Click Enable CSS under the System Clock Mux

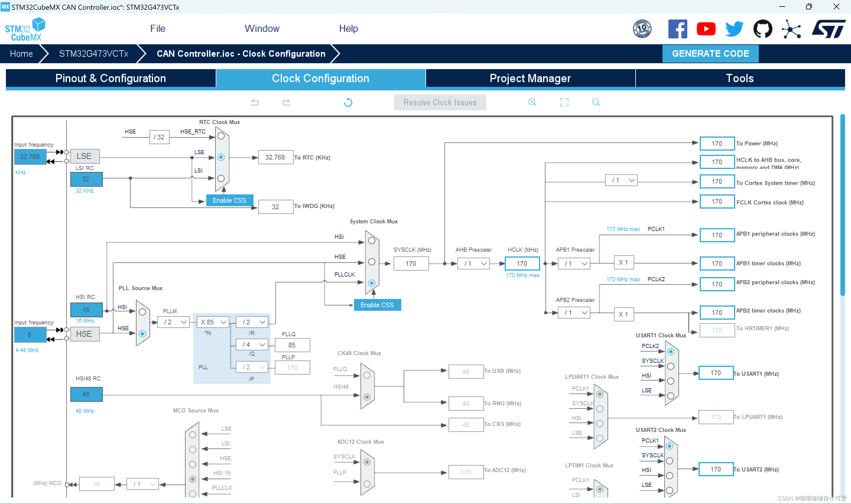(x=377, y=305)
